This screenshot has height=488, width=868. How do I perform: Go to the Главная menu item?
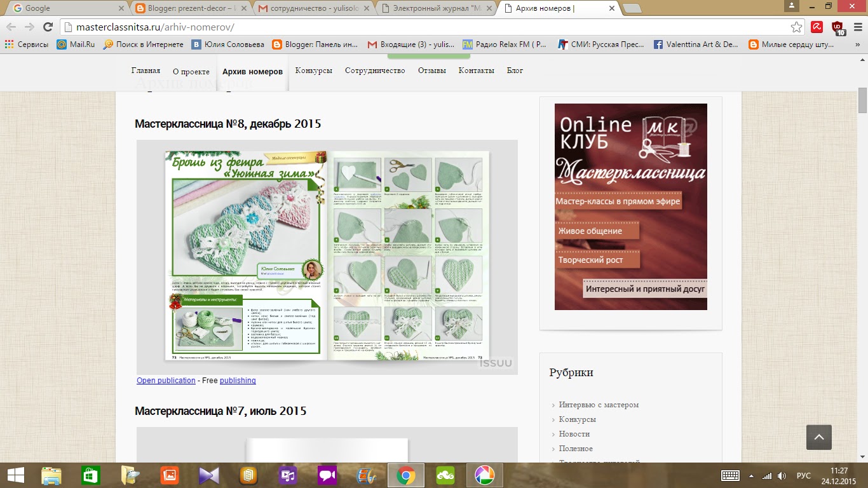tap(146, 71)
